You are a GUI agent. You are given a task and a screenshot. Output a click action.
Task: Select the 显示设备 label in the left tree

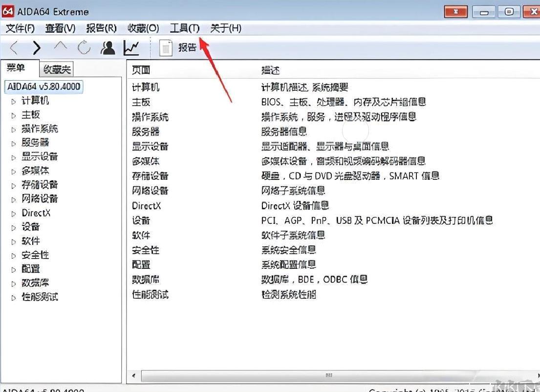coord(40,157)
